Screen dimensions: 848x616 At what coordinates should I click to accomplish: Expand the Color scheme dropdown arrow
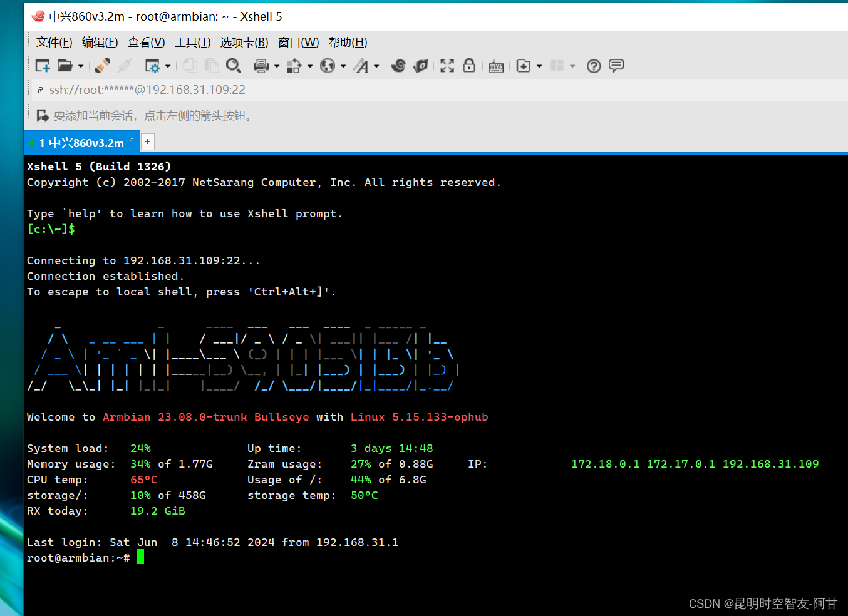(310, 66)
